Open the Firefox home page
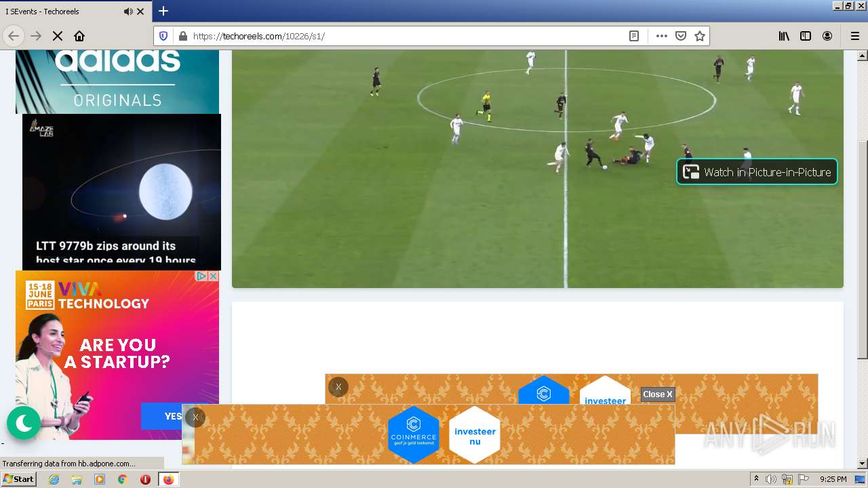This screenshot has height=488, width=868. point(79,36)
